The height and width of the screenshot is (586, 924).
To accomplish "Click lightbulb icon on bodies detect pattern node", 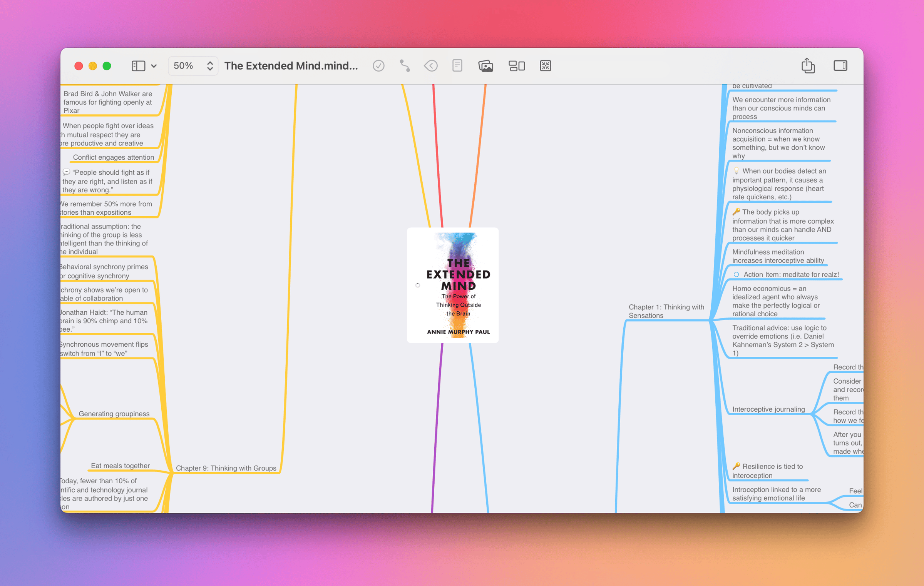I will pos(736,170).
